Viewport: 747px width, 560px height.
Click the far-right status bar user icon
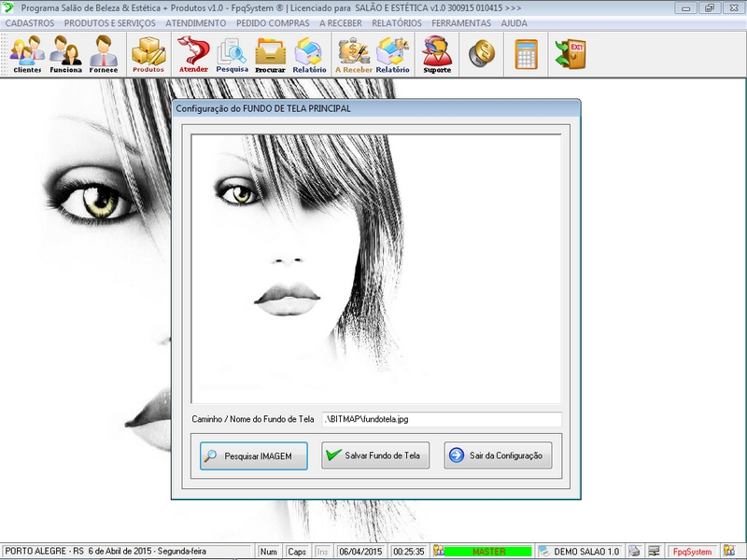729,552
